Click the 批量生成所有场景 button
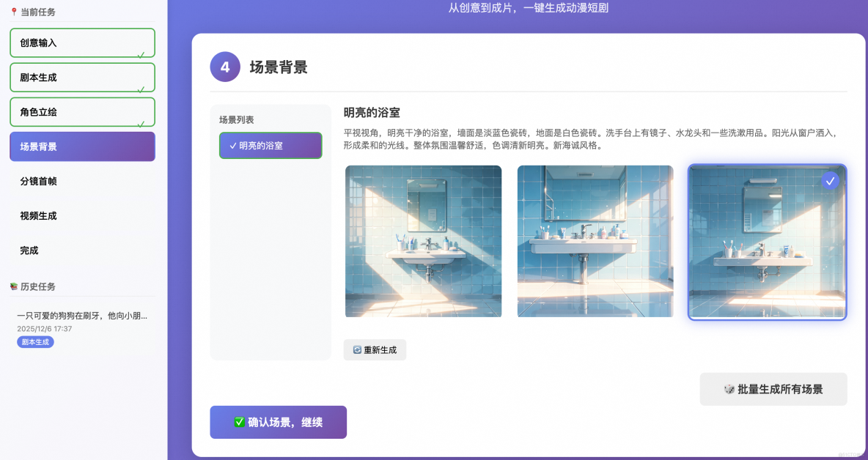This screenshot has width=868, height=460. (773, 389)
